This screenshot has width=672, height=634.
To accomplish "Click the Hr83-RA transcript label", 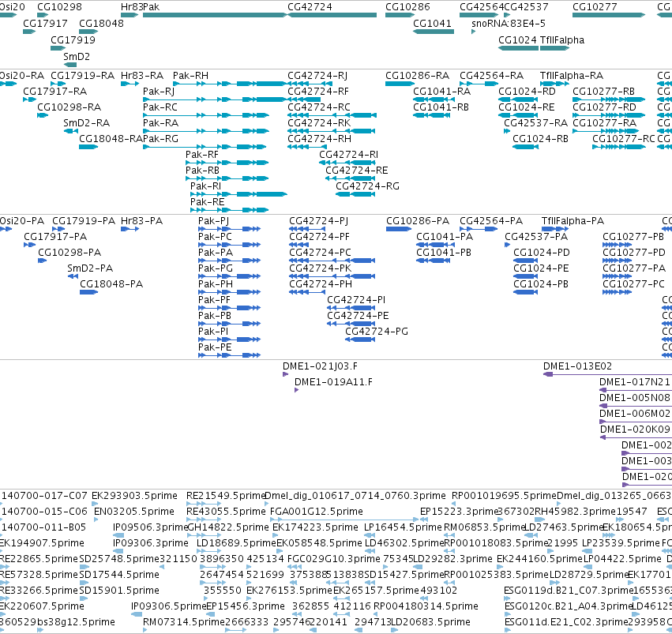I will click(x=142, y=76).
